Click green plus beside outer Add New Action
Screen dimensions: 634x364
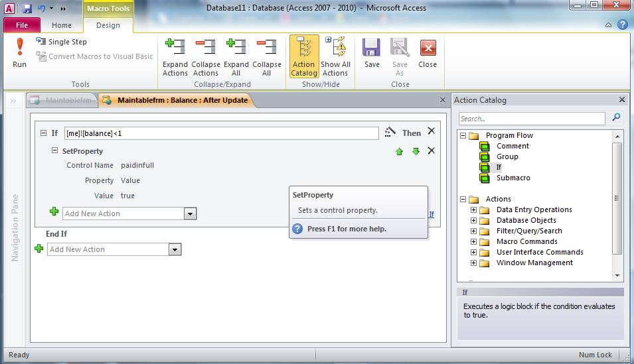39,249
